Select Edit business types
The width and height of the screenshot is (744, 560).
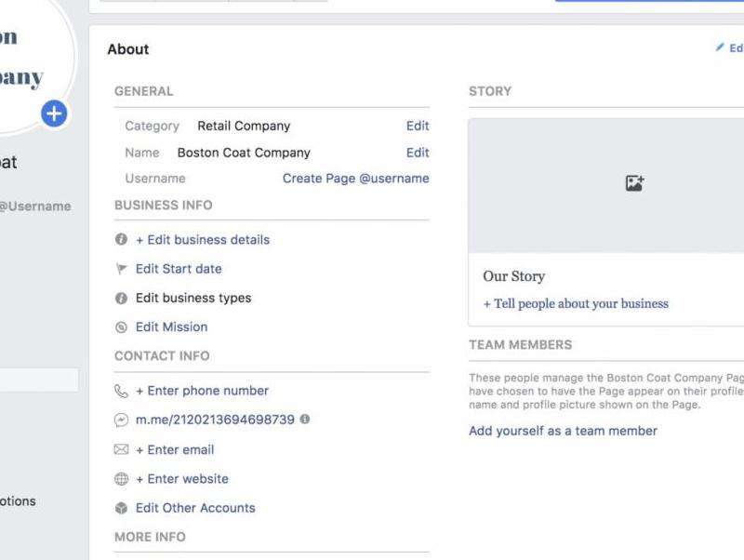tap(193, 298)
